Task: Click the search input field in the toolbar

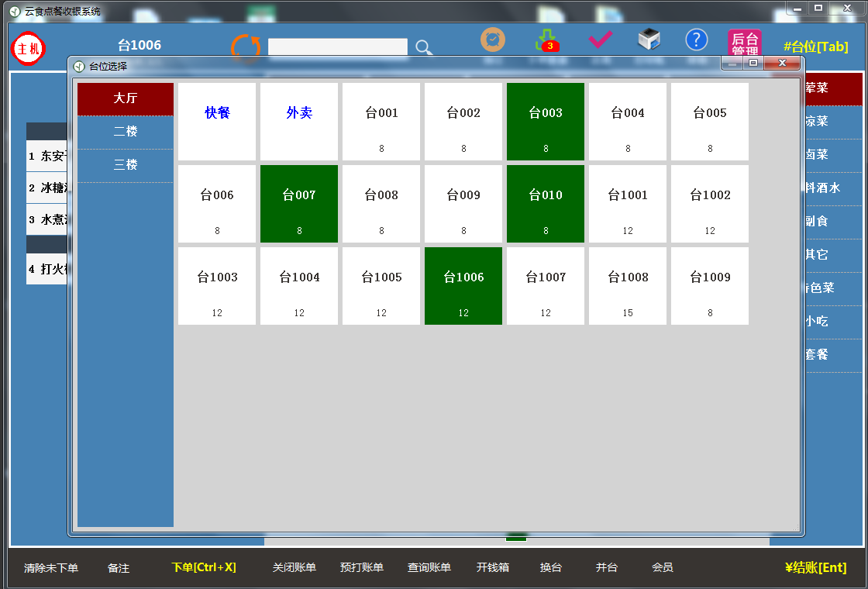Action: [x=337, y=47]
